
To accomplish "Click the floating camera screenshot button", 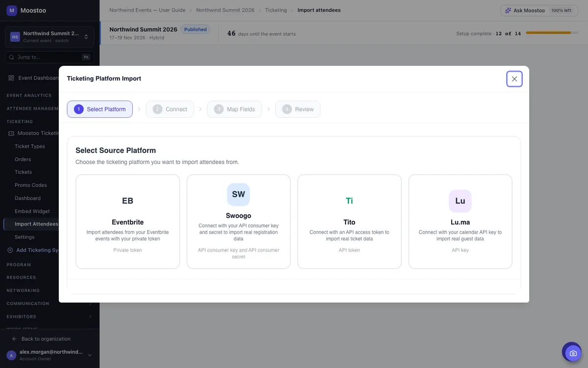I will (573, 353).
